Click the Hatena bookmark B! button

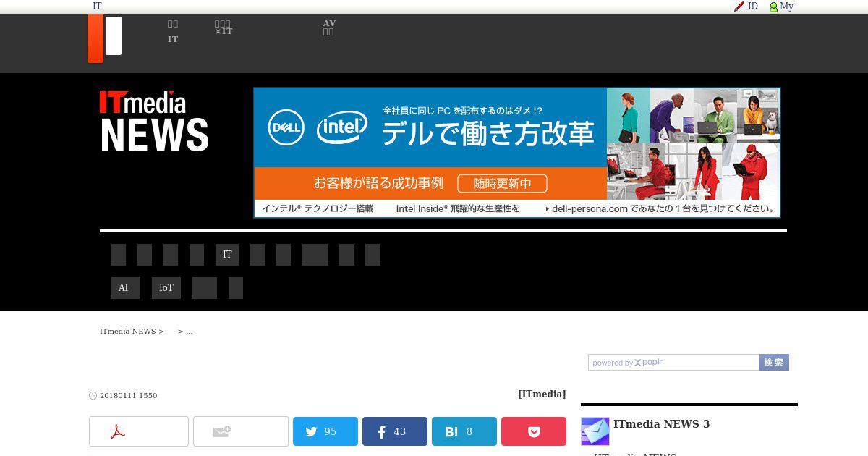(464, 431)
